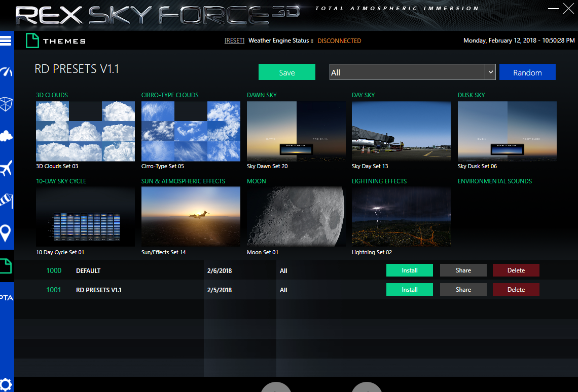Open the Cirro-Type Set 05 thumbnail

click(191, 131)
